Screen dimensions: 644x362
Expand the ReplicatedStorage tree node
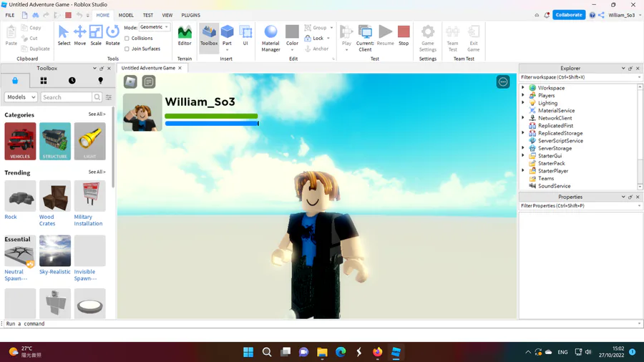pyautogui.click(x=523, y=132)
